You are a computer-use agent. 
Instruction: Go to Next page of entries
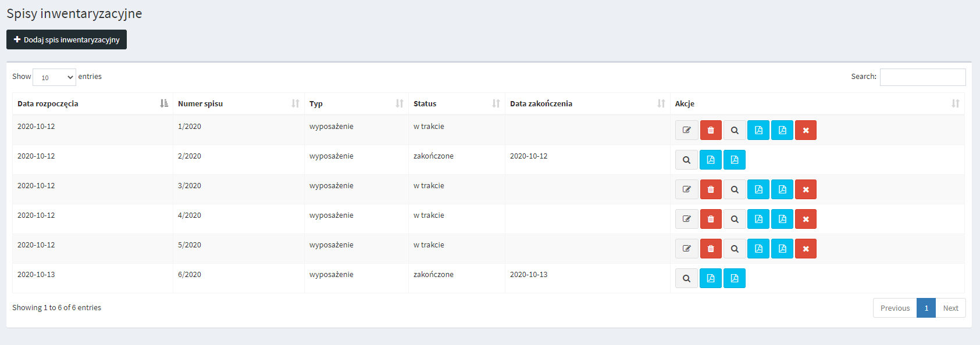click(950, 308)
